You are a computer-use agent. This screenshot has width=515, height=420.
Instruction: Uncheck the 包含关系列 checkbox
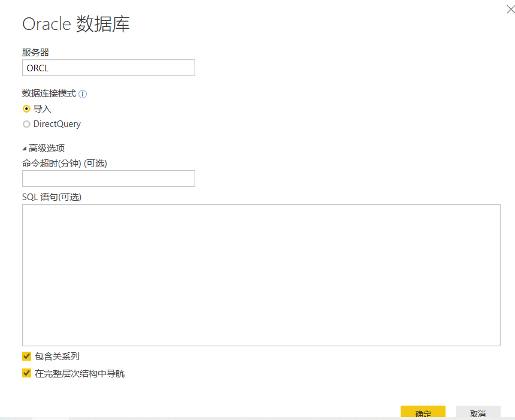pos(26,356)
